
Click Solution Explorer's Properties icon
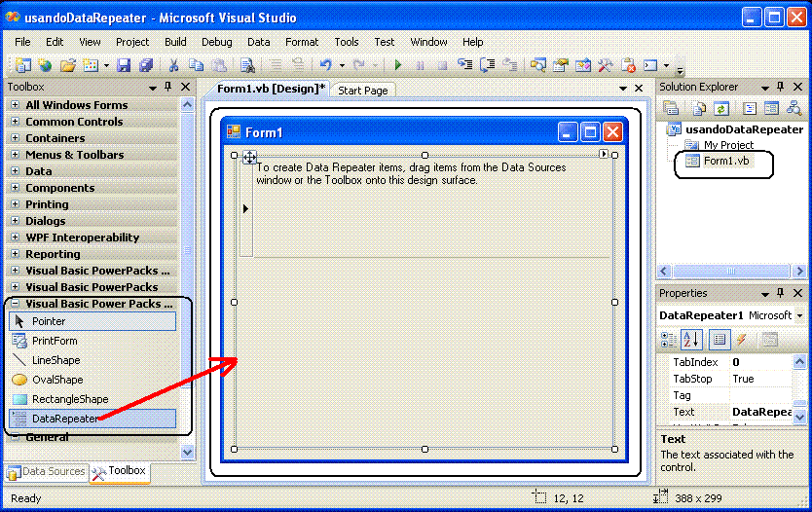pos(671,108)
